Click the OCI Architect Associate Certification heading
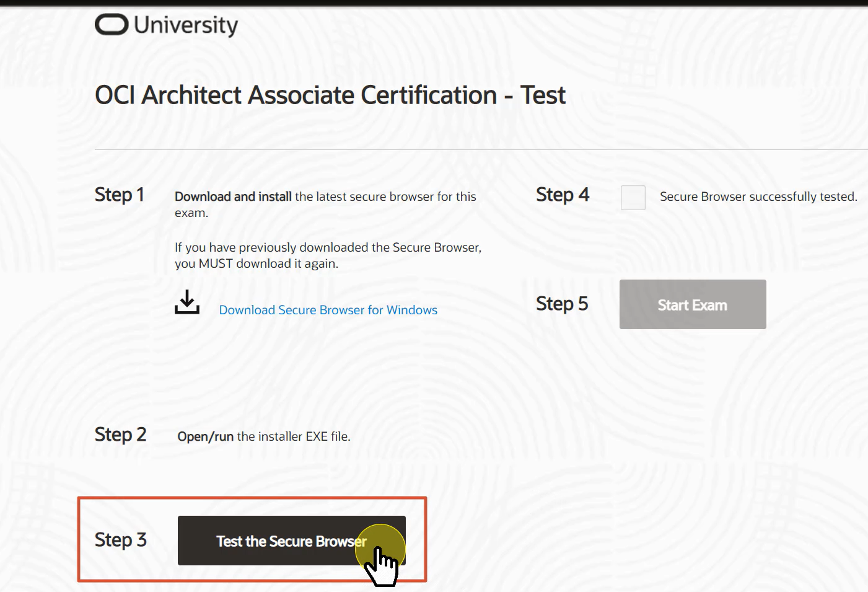 click(330, 95)
